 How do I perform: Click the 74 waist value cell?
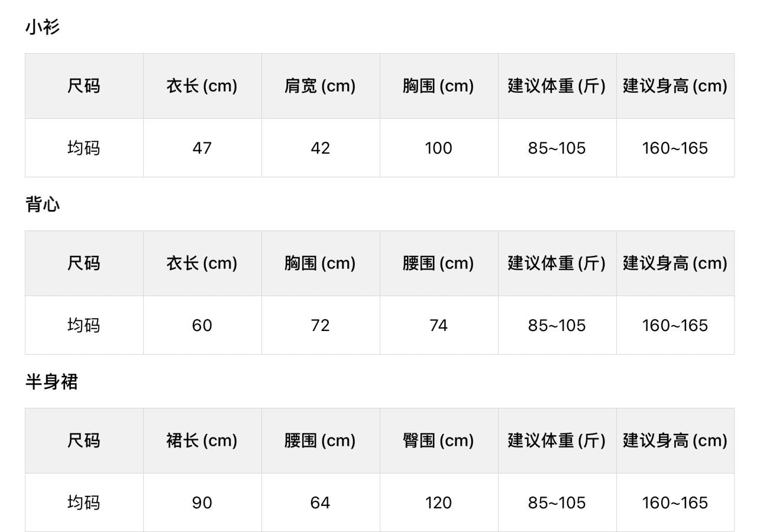(438, 325)
